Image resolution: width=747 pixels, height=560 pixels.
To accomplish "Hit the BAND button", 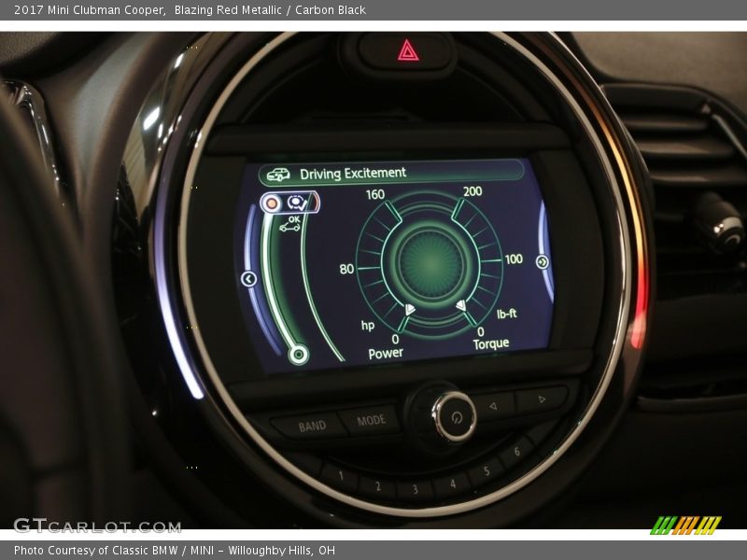I will pos(311,426).
